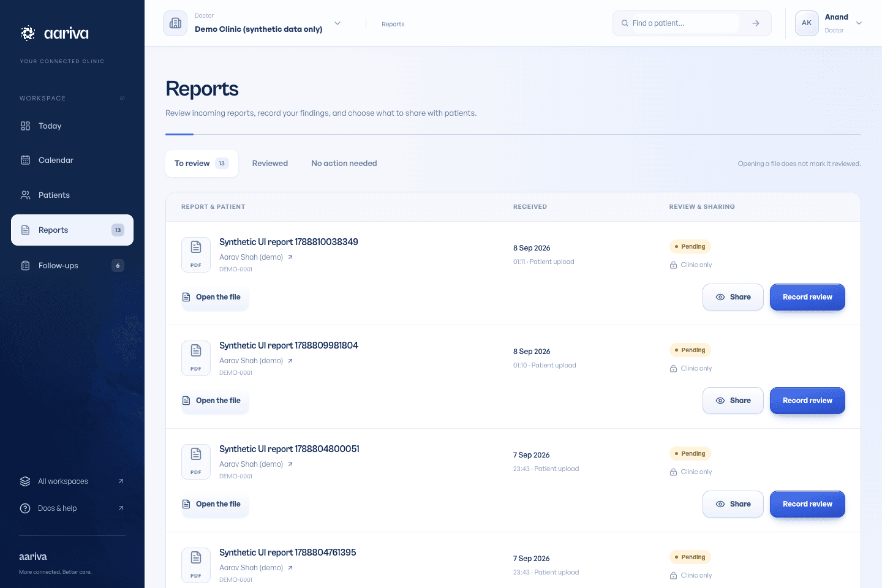Click the external arrow beside Docs & help
882x588 pixels.
tap(121, 508)
